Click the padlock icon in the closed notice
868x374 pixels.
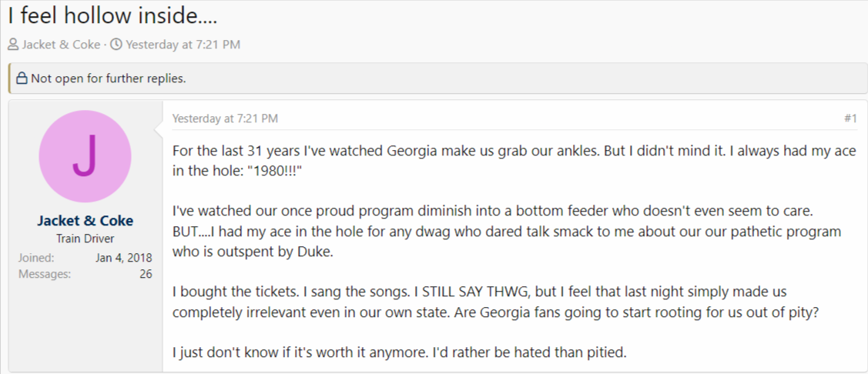coord(22,78)
